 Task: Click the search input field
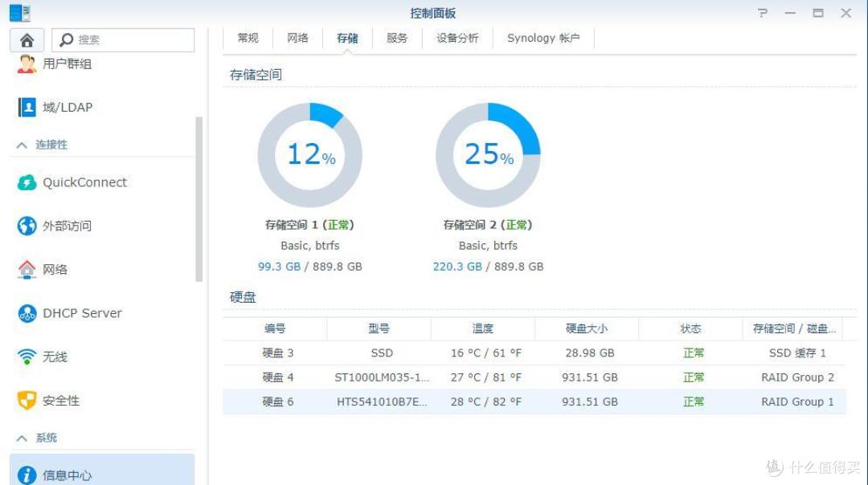[123, 40]
